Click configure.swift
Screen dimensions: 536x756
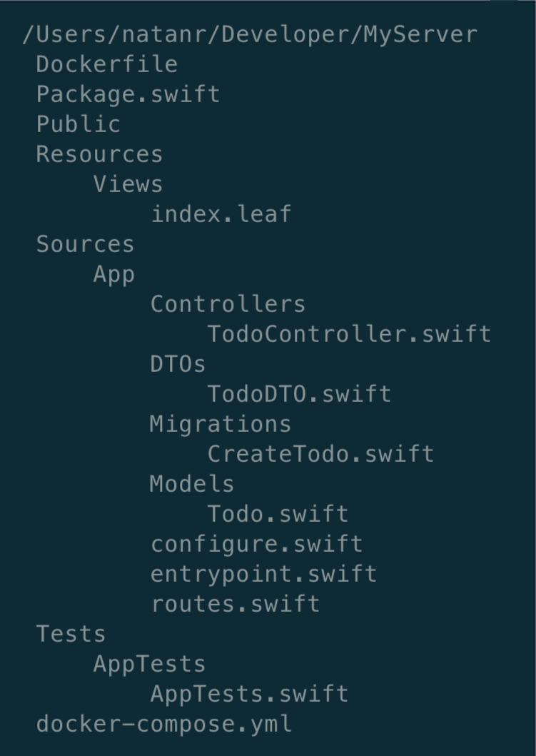pos(256,544)
